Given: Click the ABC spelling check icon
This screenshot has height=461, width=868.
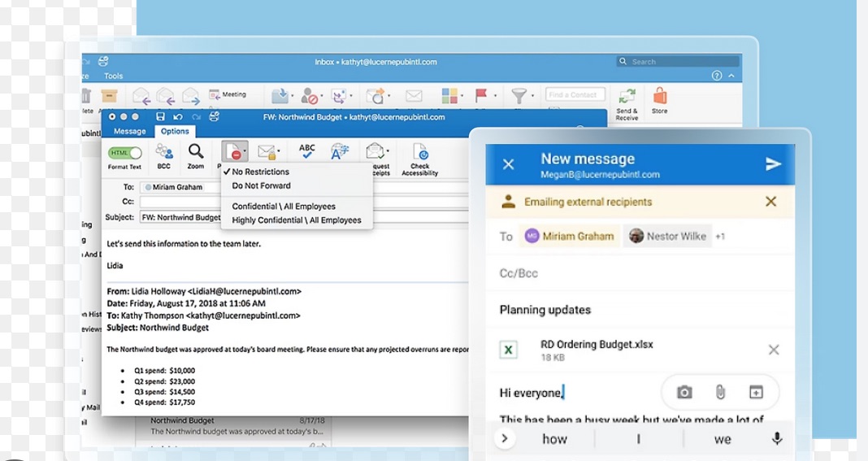Looking at the screenshot, I should coord(306,151).
